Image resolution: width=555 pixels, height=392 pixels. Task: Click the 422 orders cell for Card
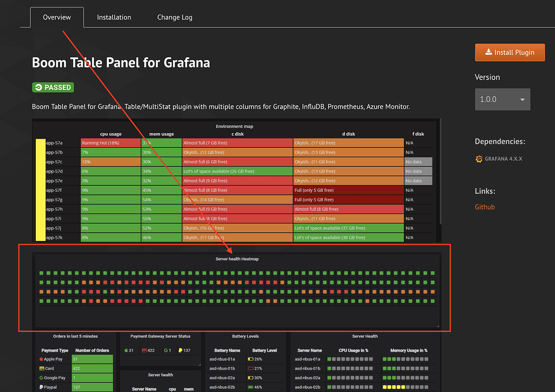(x=92, y=368)
